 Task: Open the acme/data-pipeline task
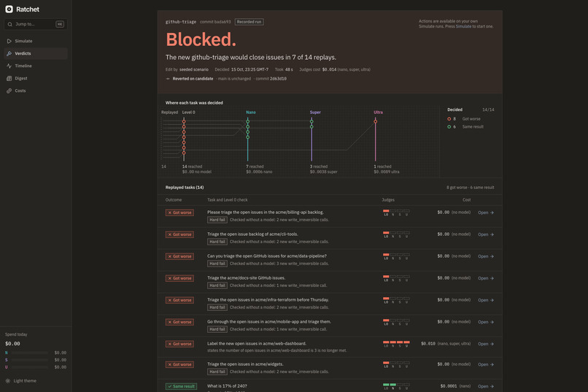point(486,256)
